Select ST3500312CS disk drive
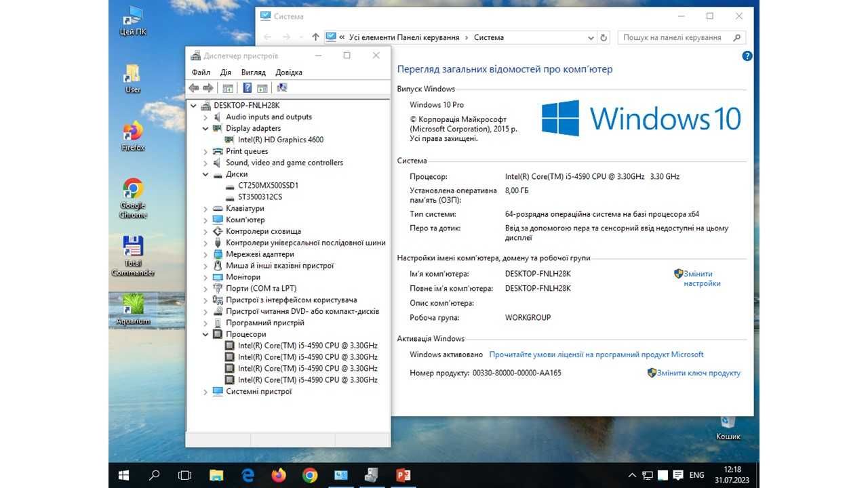The width and height of the screenshot is (868, 488). (x=260, y=197)
